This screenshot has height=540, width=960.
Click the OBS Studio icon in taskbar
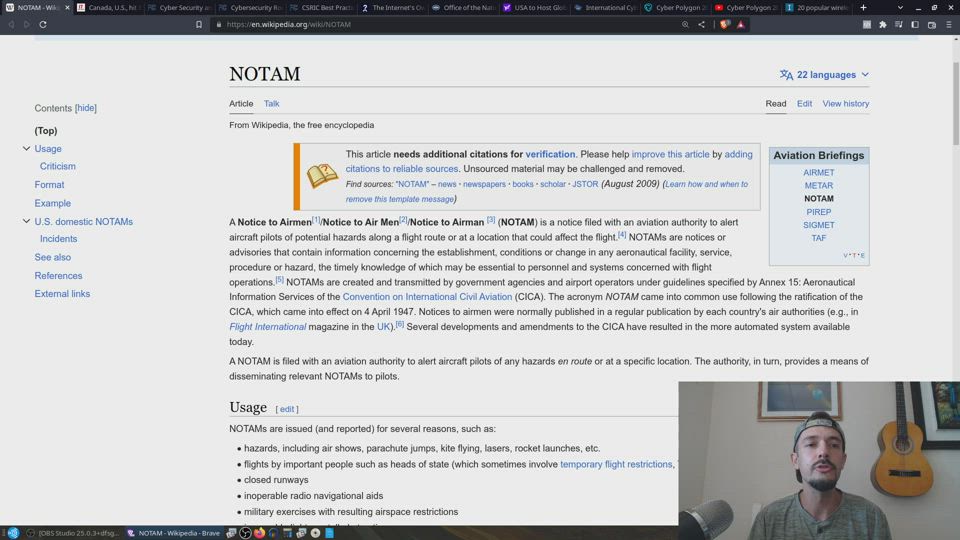[72, 533]
